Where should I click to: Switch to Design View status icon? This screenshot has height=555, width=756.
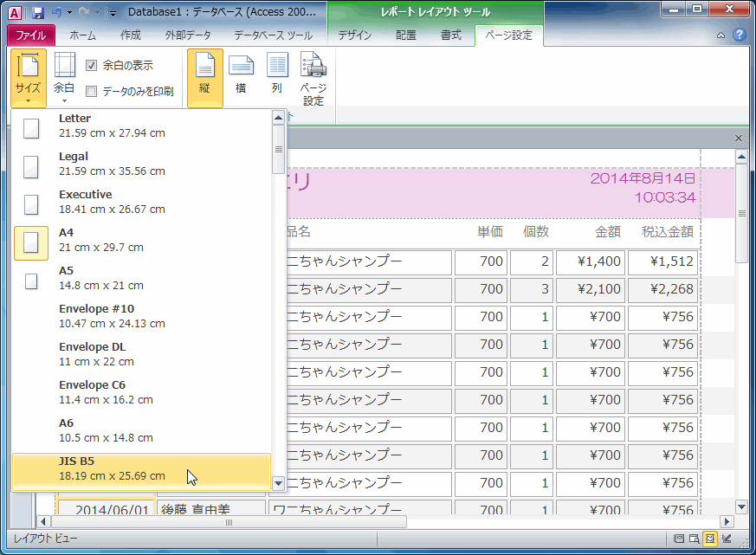point(727,539)
